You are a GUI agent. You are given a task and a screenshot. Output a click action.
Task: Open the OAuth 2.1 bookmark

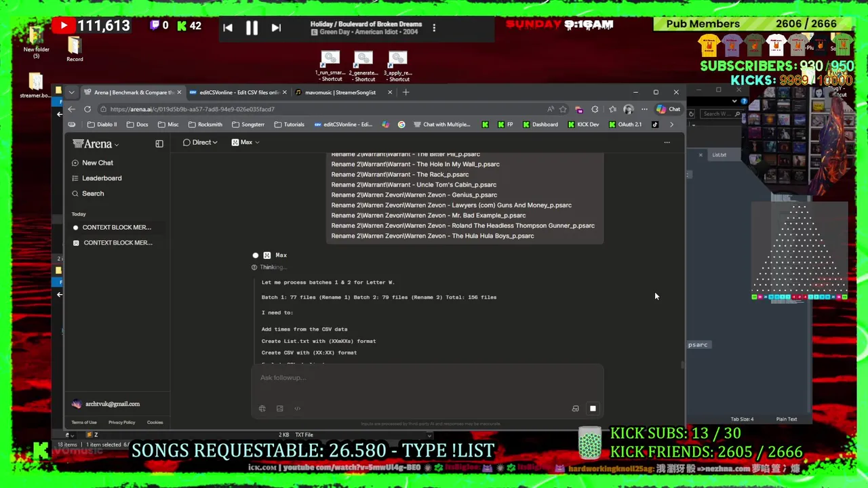[x=625, y=125]
